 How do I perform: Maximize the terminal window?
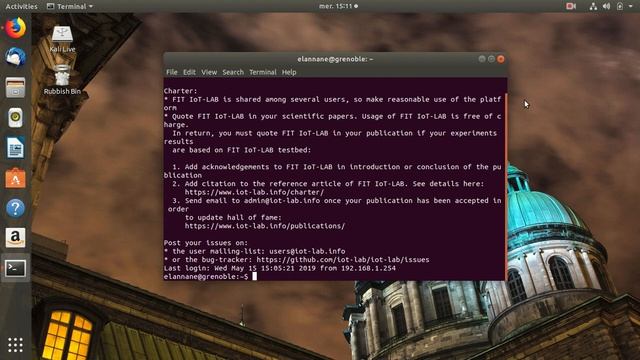(491, 59)
